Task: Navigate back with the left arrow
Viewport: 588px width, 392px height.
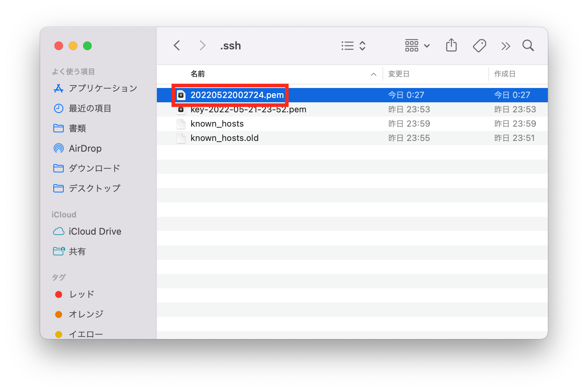Action: (177, 45)
